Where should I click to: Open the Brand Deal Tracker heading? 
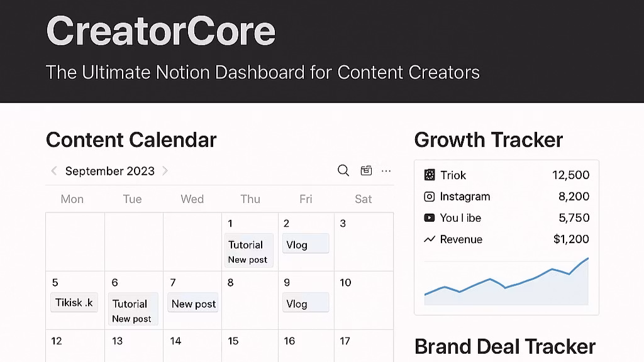click(x=505, y=346)
